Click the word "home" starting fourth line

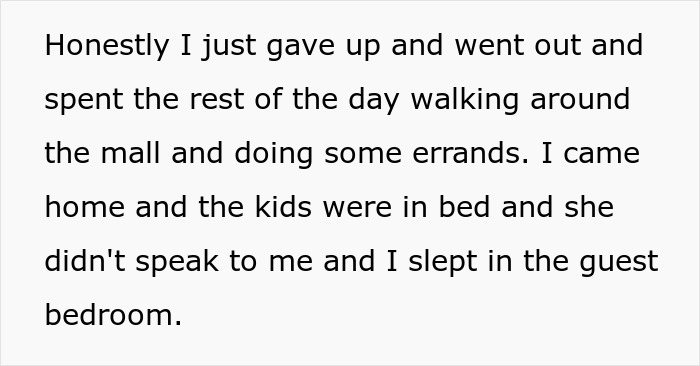pos(85,207)
